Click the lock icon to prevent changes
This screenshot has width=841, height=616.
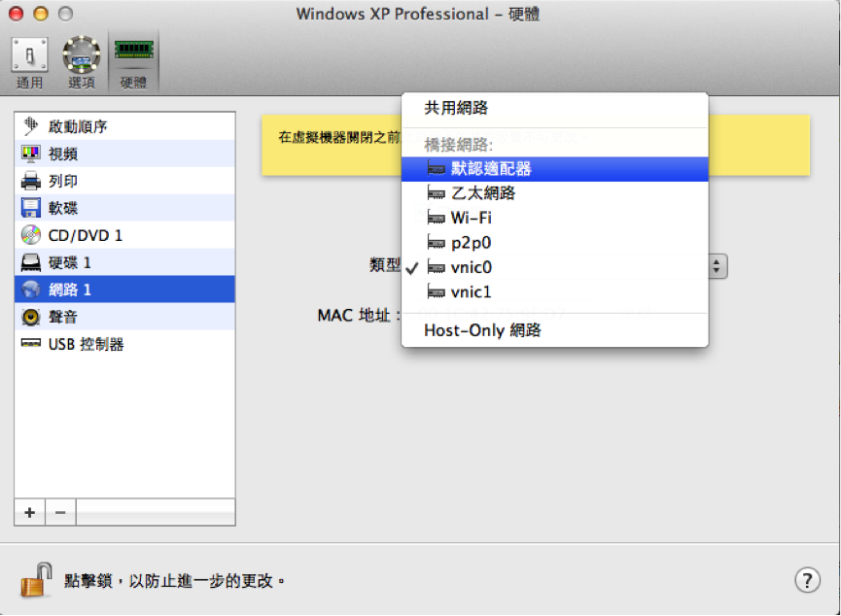pyautogui.click(x=36, y=579)
